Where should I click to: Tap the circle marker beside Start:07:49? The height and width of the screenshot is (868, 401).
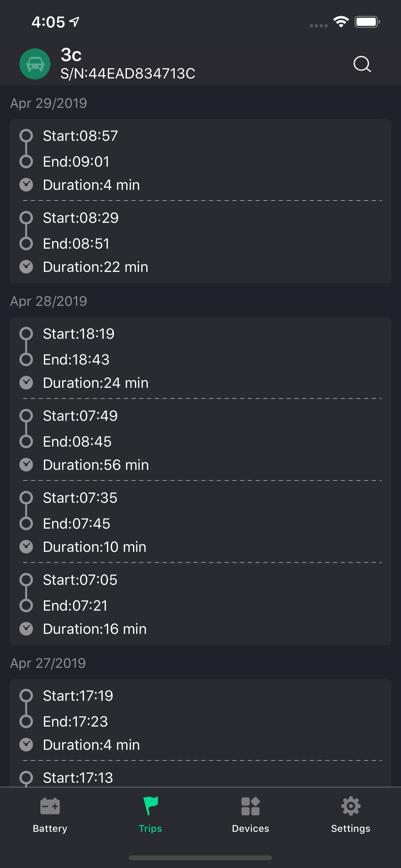[26, 416]
